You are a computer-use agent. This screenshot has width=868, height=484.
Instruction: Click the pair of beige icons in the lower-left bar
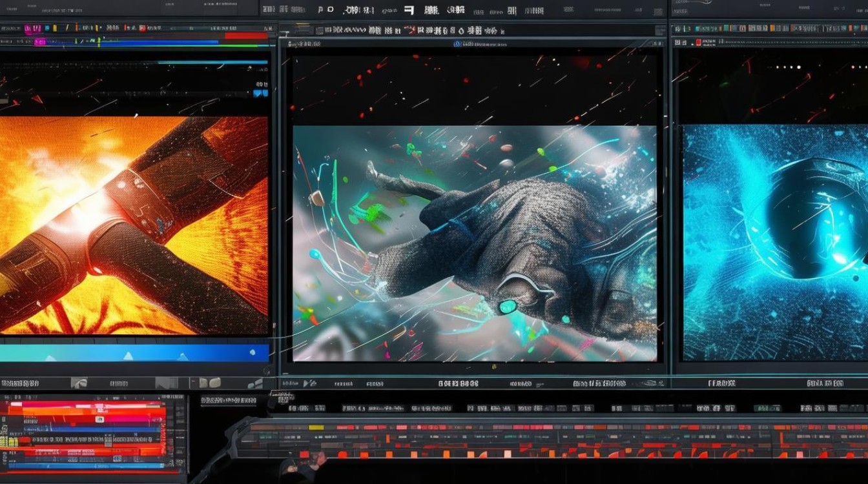pyautogui.click(x=210, y=383)
